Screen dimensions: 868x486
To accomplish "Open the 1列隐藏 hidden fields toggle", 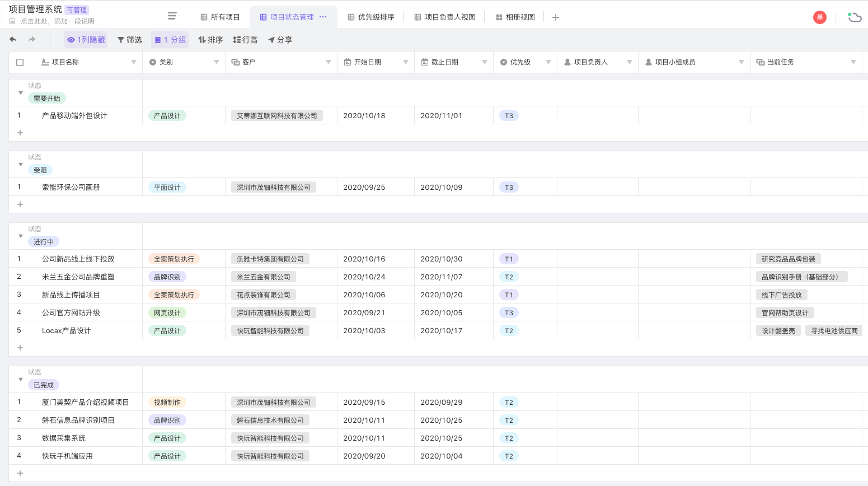I will click(86, 40).
